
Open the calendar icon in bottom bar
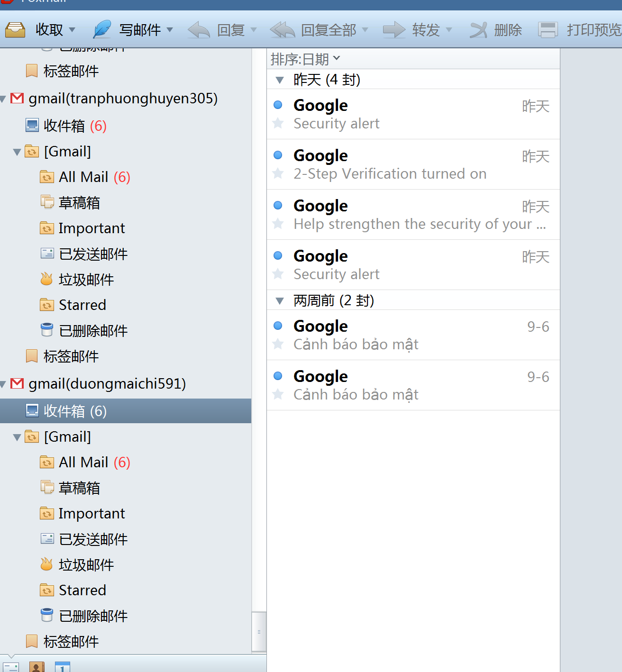coord(62,667)
